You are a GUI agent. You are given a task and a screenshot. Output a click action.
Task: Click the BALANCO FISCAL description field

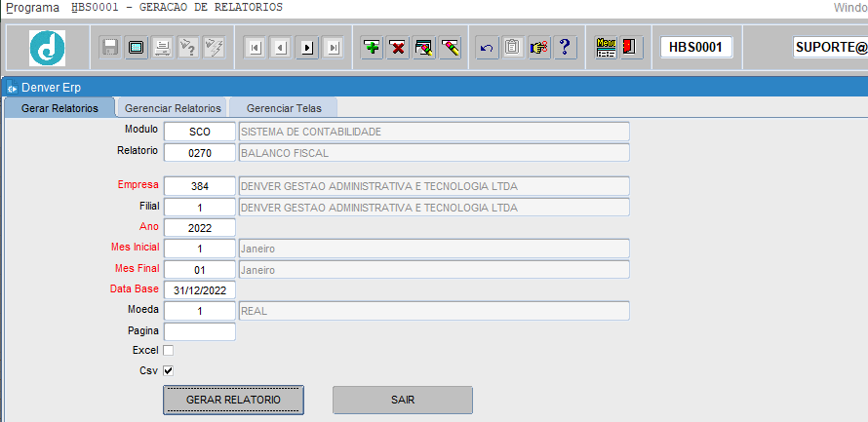coord(434,153)
